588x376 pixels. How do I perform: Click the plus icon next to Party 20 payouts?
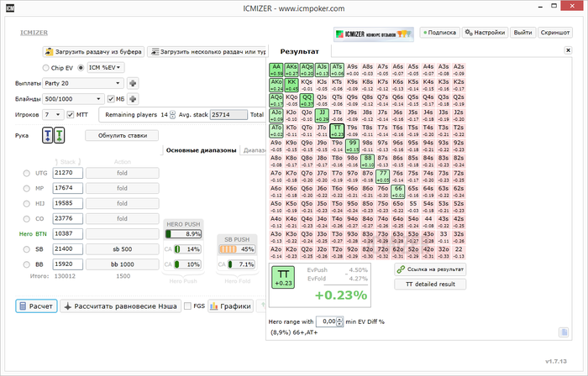pyautogui.click(x=133, y=83)
